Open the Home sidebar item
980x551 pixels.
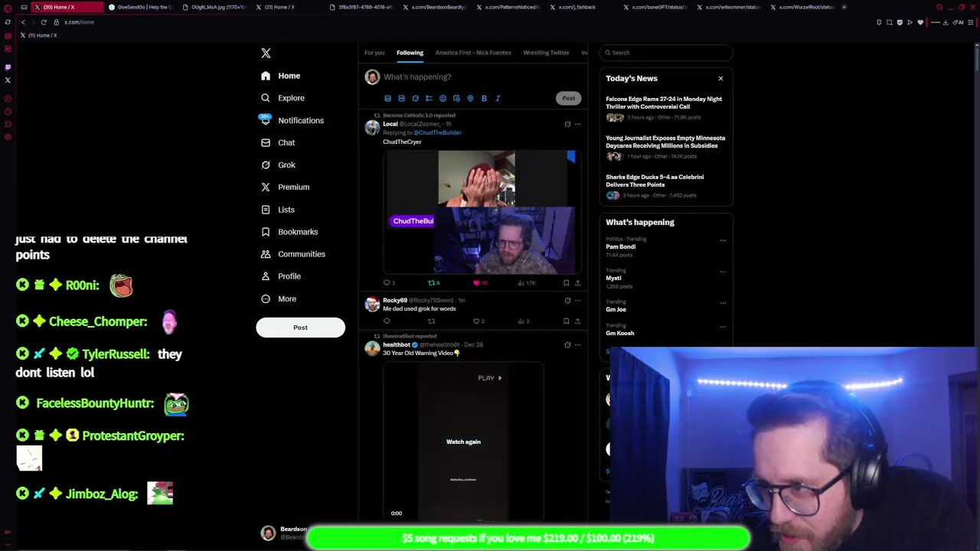280,76
